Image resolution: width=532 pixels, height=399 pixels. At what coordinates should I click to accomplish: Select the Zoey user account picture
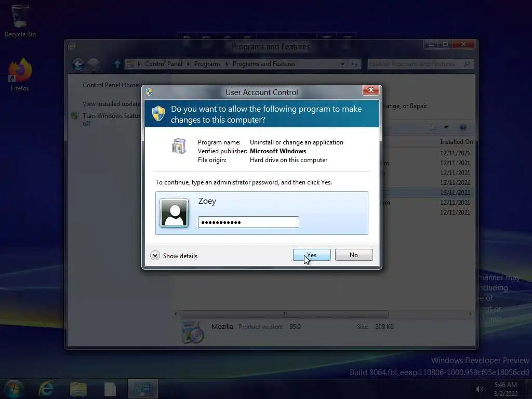(174, 212)
